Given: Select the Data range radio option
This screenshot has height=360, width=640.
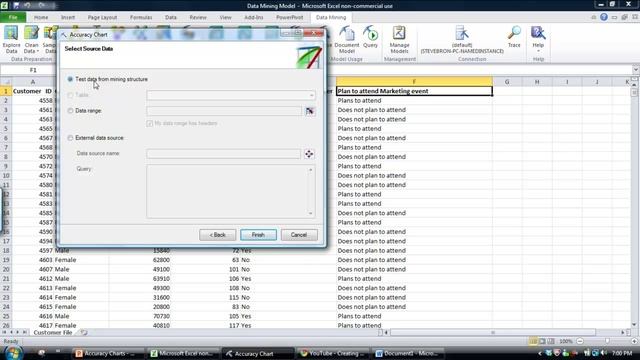Looking at the screenshot, I should coord(70,111).
